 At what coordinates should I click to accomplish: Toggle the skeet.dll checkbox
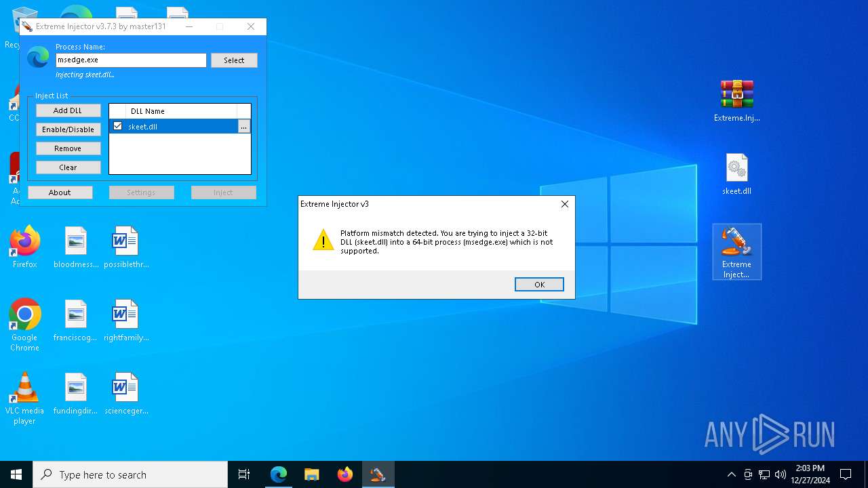118,126
